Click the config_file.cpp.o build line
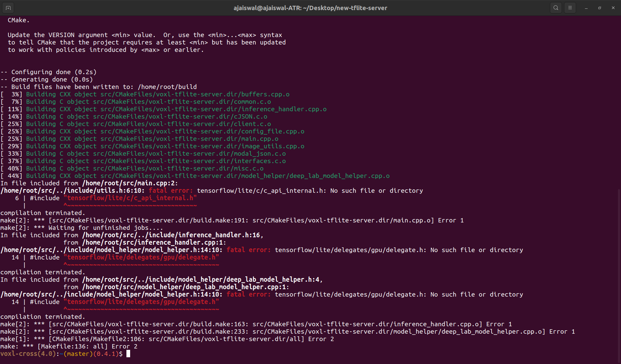 point(152,131)
